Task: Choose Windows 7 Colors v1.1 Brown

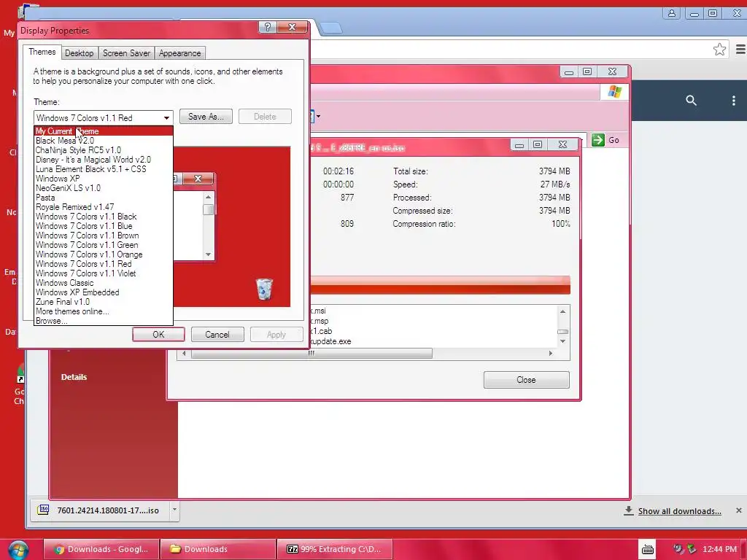Action: [104, 236]
